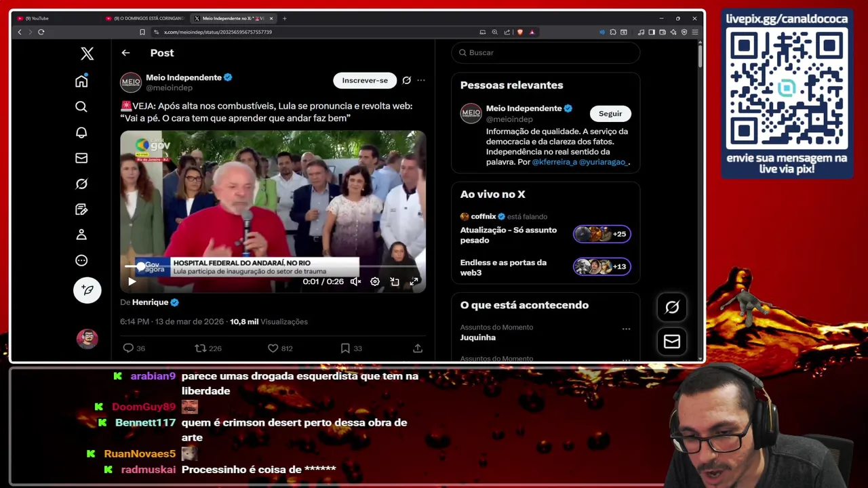868x488 pixels.
Task: Reply to post with 36 comments
Action: click(134, 348)
